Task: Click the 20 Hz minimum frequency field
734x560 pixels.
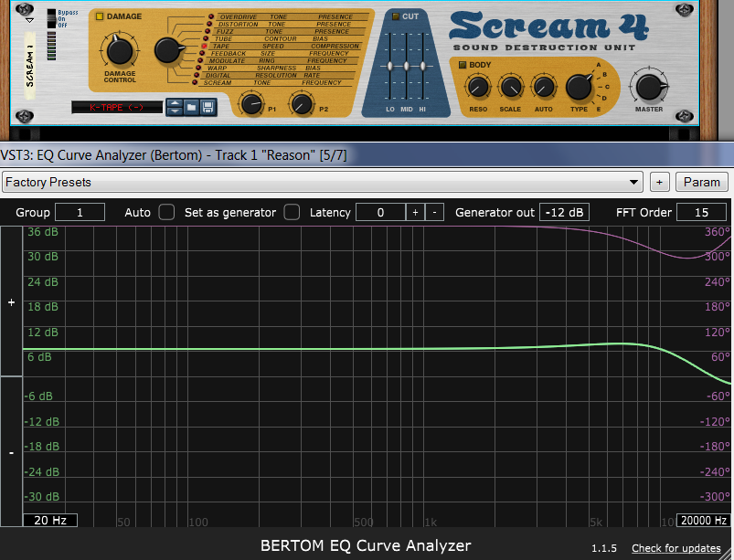Action: point(50,520)
